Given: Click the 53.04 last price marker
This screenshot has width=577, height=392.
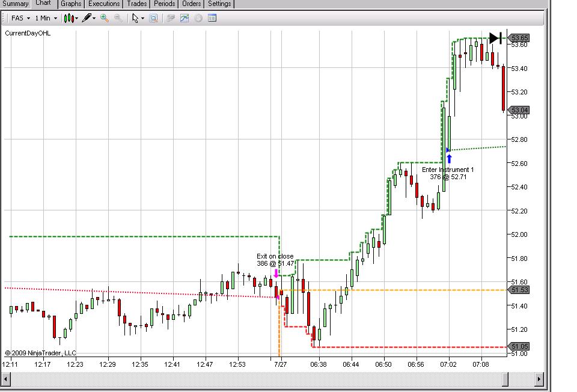Looking at the screenshot, I should [x=519, y=110].
